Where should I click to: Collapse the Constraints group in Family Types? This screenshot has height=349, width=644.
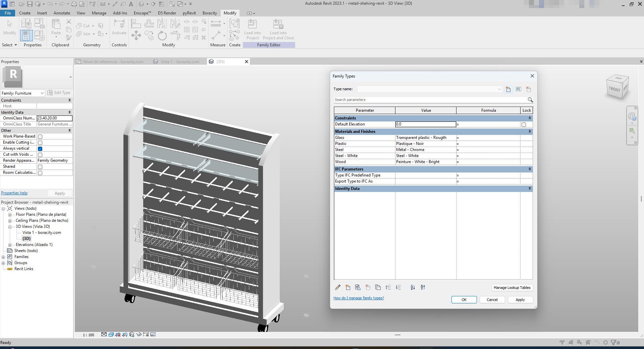[x=530, y=118]
